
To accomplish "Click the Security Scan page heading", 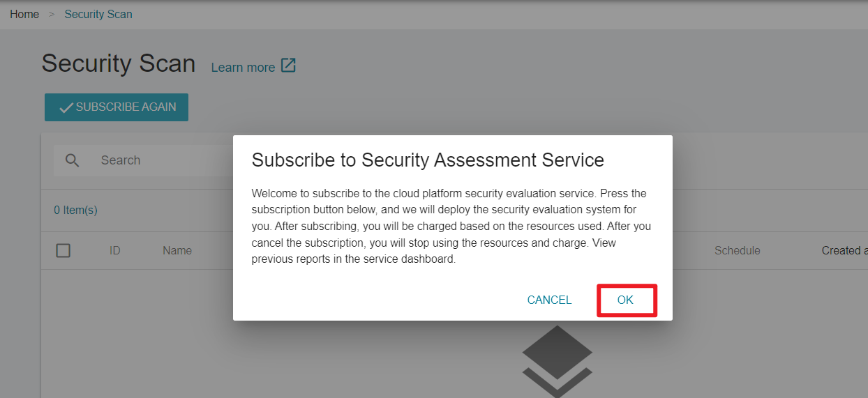I will (119, 63).
